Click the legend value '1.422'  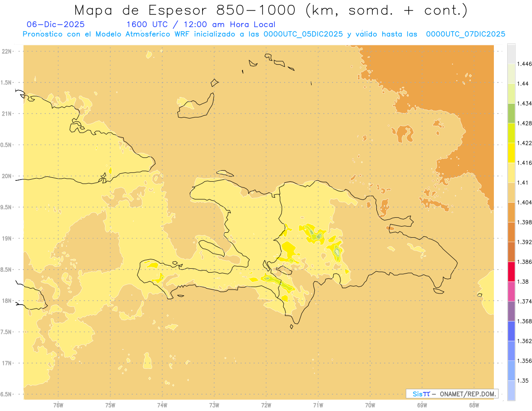point(524,143)
